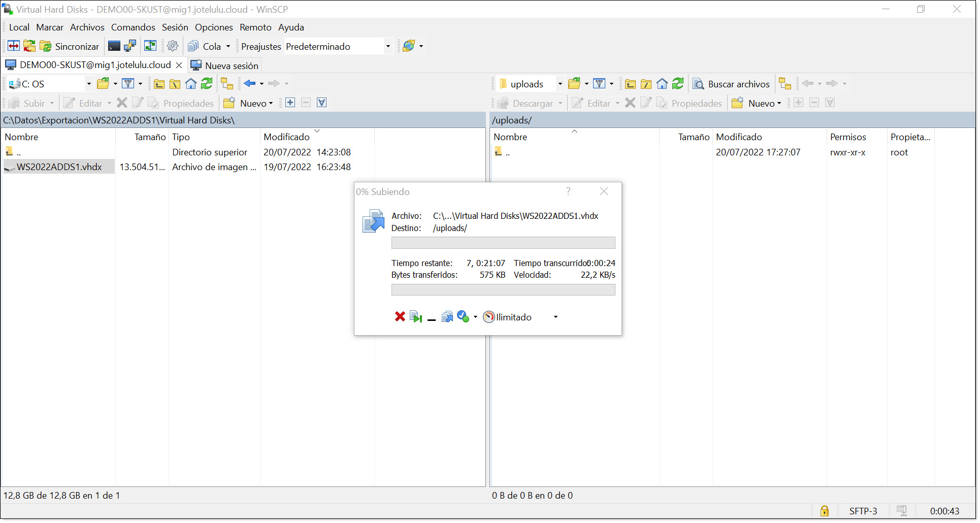The image size is (980, 523).
Task: Open the C: OS drive selector dropdown
Action: click(88, 83)
